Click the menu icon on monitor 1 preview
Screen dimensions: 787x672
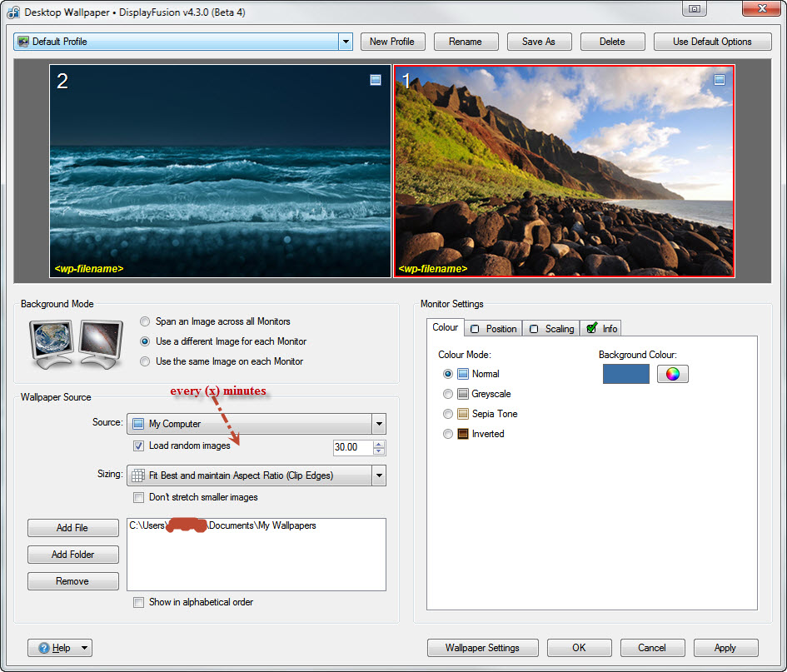click(x=720, y=80)
